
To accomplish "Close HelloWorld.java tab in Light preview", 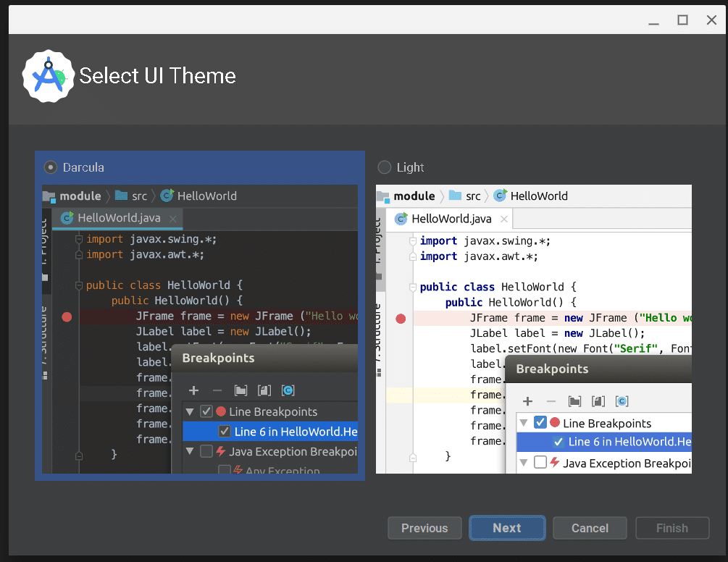I will pyautogui.click(x=504, y=219).
